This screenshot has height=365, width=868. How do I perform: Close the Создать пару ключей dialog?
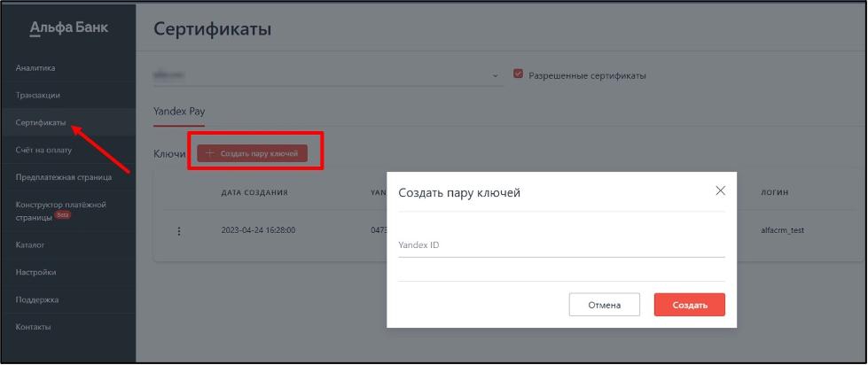coord(720,190)
